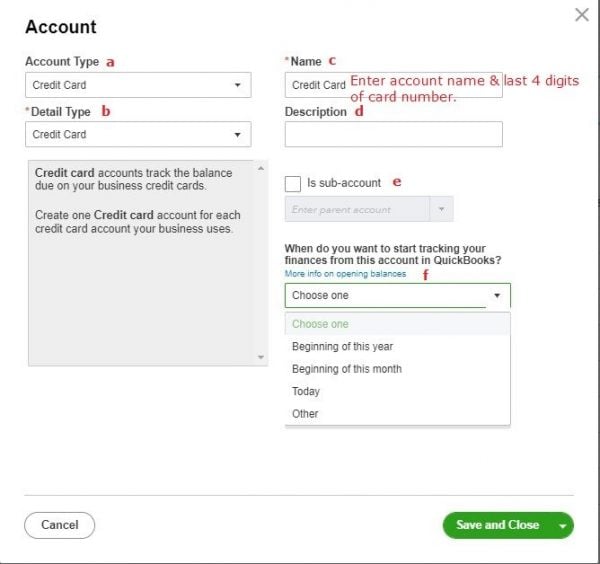Open the Account Type dropdown

137,85
